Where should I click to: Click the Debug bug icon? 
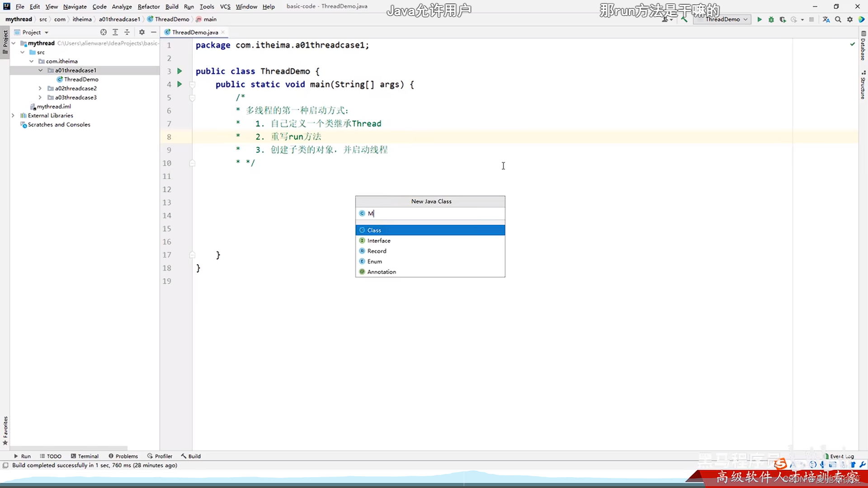771,19
